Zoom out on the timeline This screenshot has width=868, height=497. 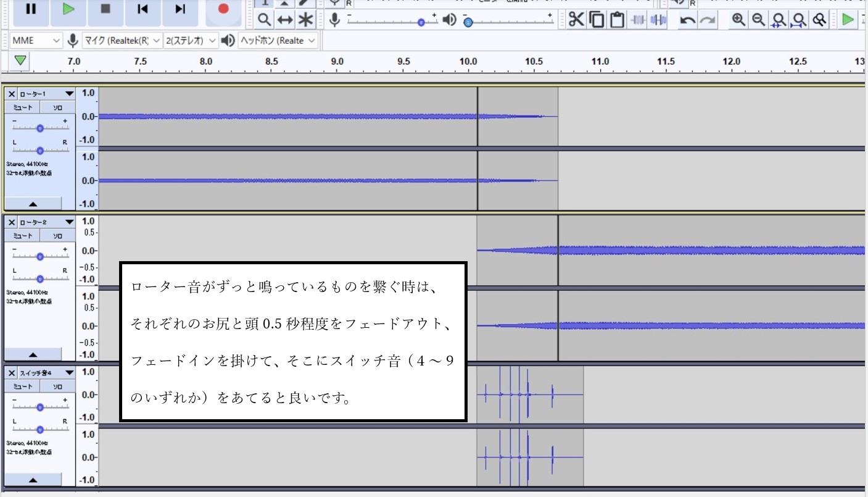click(x=759, y=20)
